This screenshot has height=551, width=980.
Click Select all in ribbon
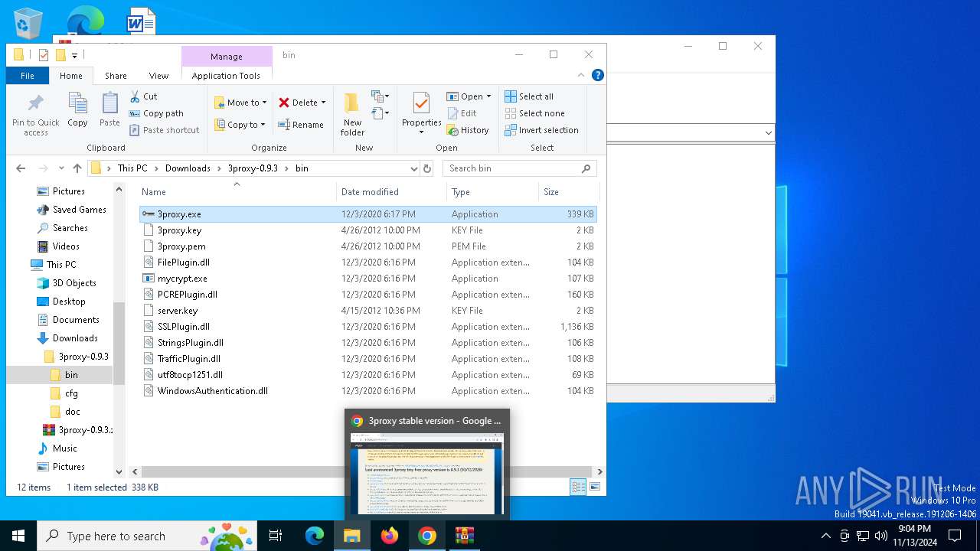point(529,96)
